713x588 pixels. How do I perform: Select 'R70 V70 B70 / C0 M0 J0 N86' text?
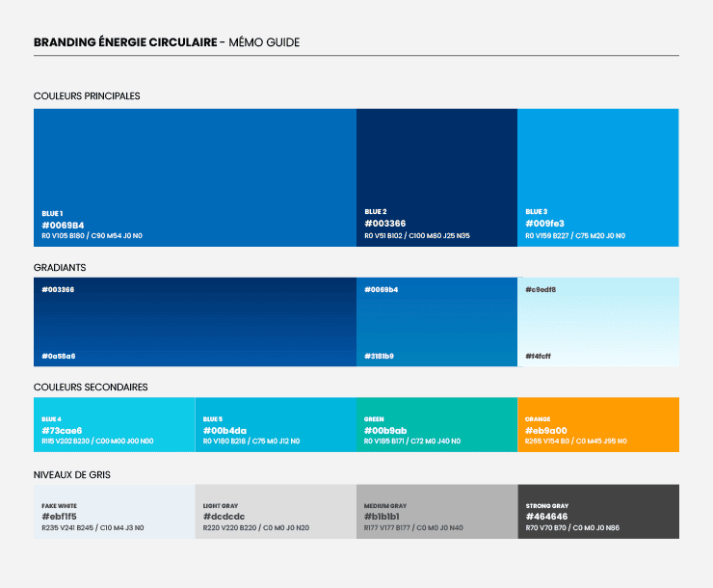573,528
